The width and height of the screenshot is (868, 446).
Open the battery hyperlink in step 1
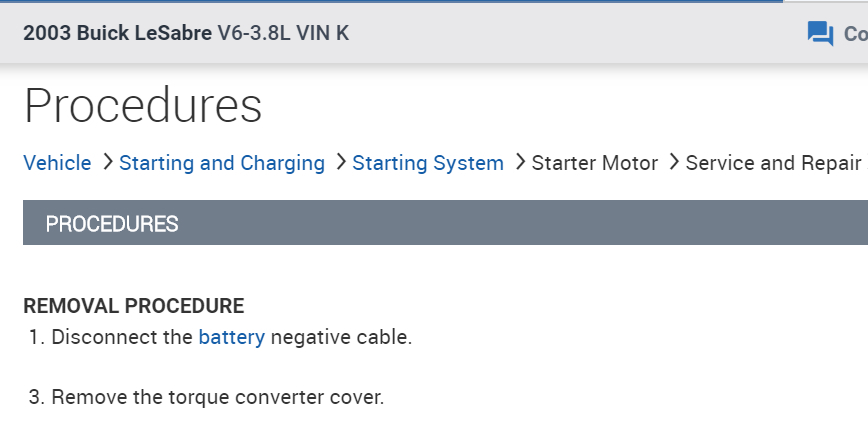click(x=232, y=337)
